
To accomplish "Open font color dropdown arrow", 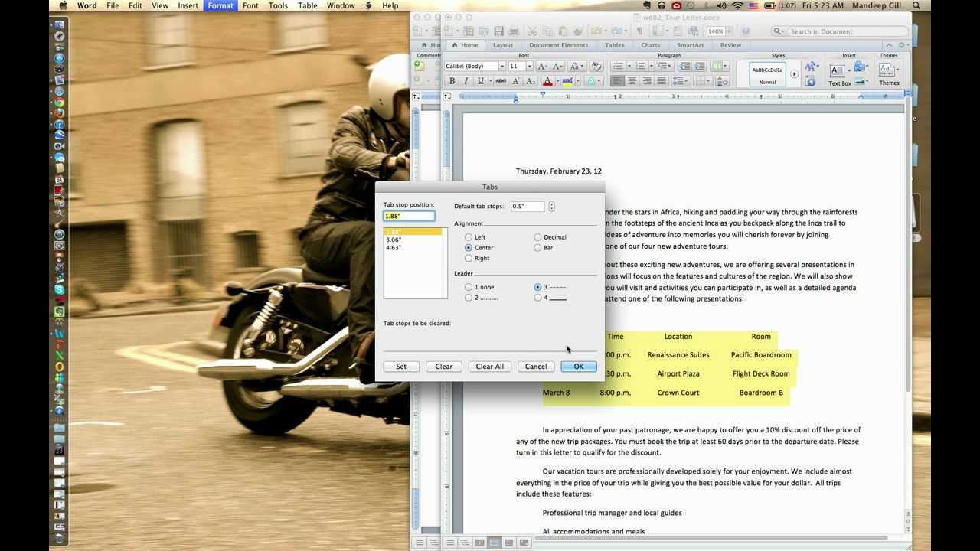I will 557,81.
